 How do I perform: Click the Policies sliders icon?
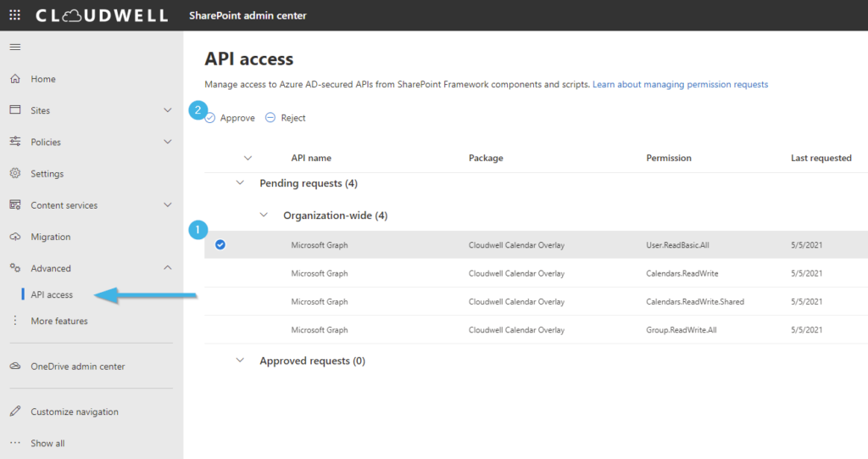tap(15, 142)
